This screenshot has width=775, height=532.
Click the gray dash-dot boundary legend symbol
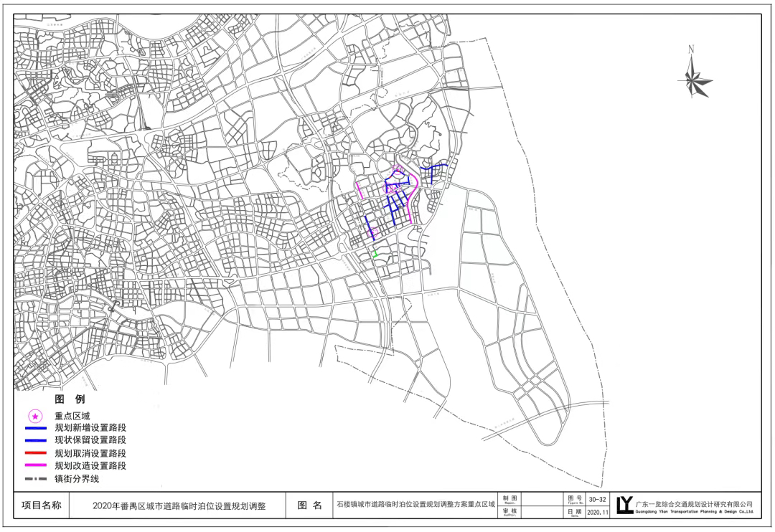[36, 478]
